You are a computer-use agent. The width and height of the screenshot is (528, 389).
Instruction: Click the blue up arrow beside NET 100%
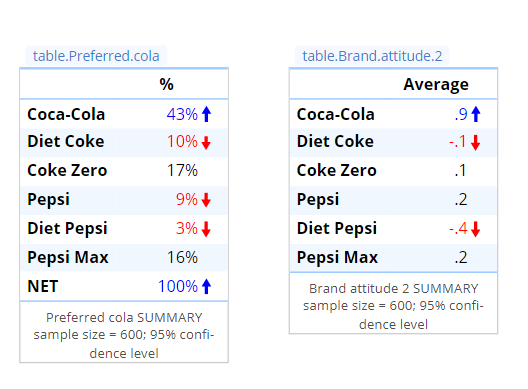pyautogui.click(x=206, y=287)
